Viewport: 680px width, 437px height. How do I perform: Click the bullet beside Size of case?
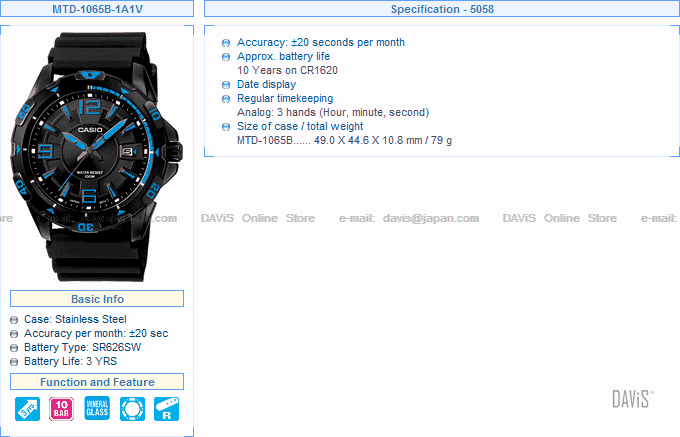[226, 127]
